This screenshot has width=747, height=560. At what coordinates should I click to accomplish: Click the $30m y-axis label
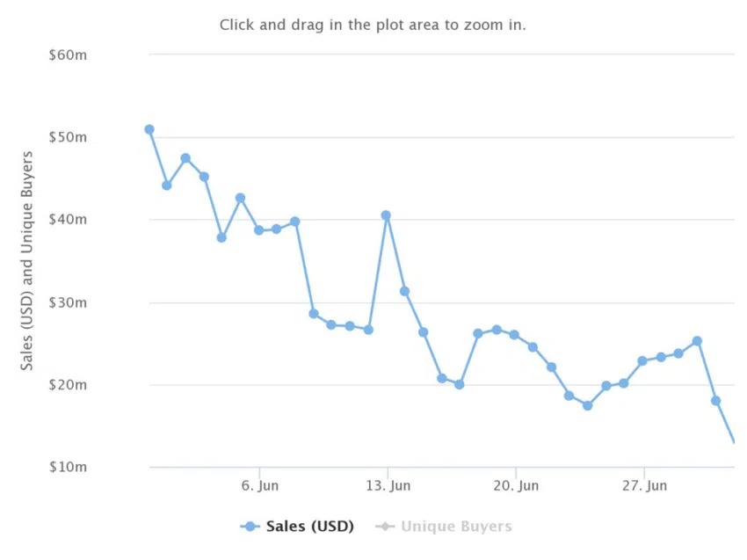[x=68, y=302]
